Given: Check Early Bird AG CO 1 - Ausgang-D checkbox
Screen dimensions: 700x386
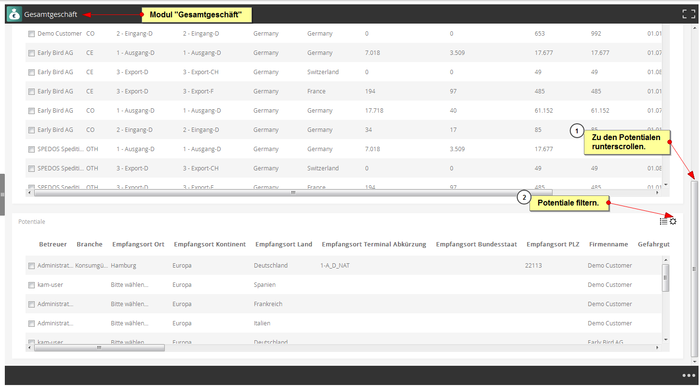Looking at the screenshot, I should (31, 111).
